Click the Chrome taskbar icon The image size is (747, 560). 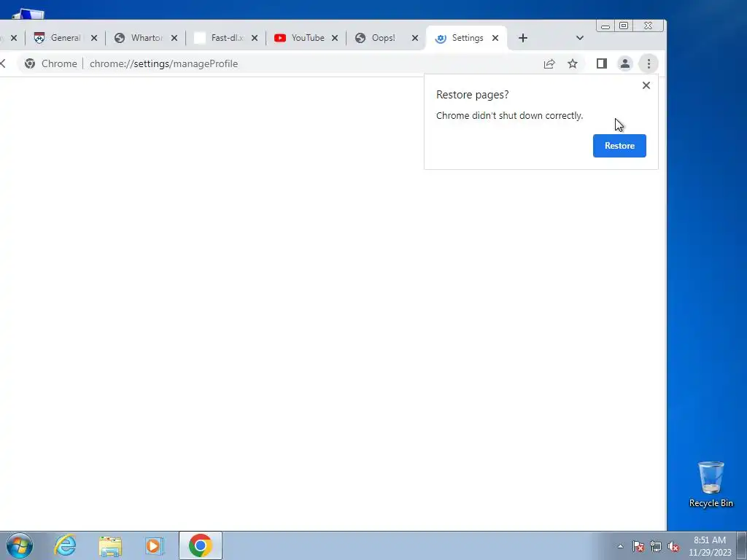tap(200, 545)
